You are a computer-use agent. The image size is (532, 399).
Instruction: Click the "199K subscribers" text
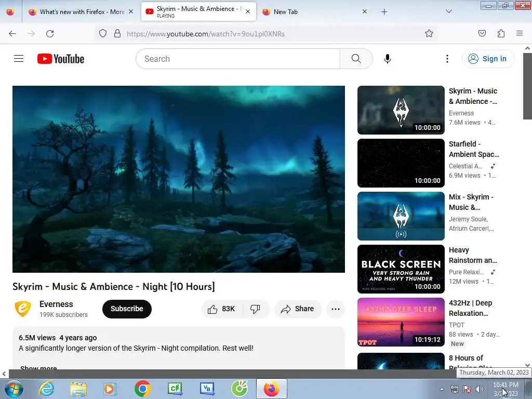[63, 314]
